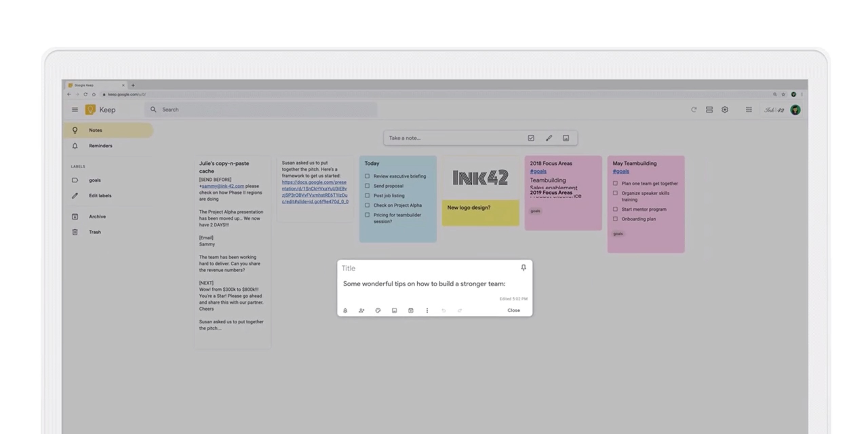Go to the Reminders section
Image resolution: width=868 pixels, height=434 pixels.
point(101,145)
